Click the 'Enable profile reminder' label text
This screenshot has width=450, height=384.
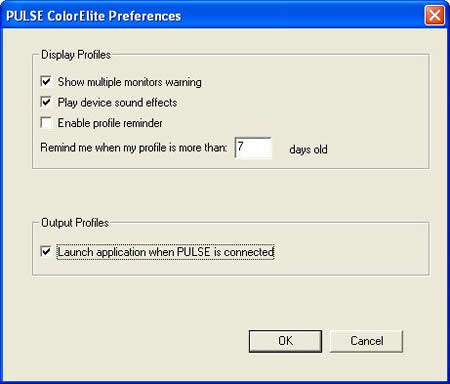point(110,123)
